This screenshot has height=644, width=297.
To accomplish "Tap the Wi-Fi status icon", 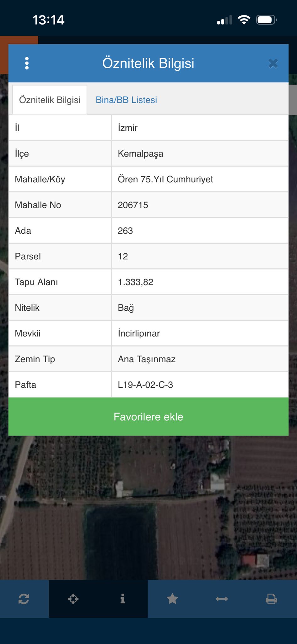I will pos(244,20).
